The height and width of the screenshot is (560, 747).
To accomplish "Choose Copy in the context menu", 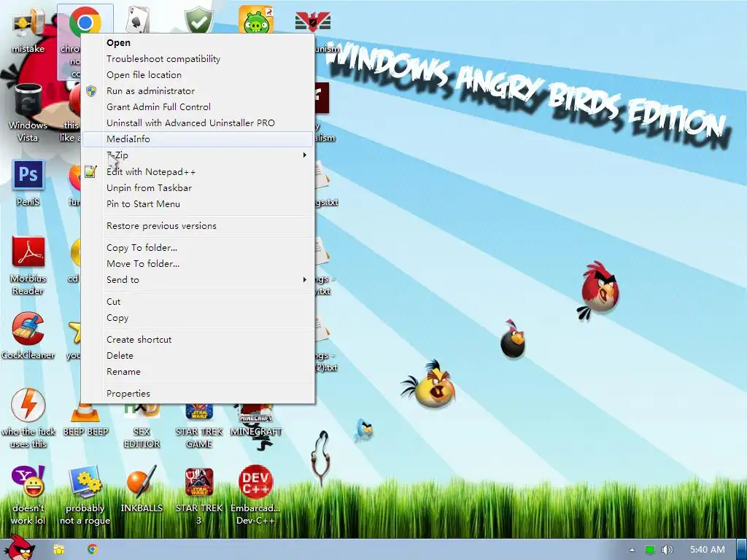I will [x=198, y=318].
